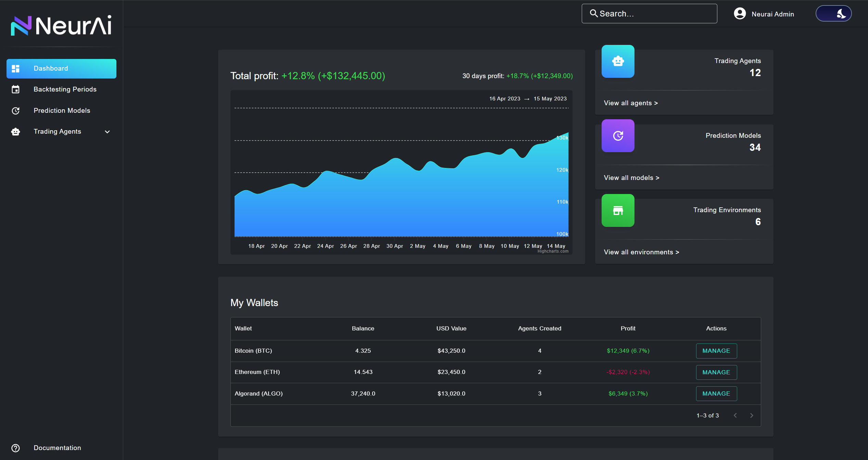Click the blue Trading Agents card icon
This screenshot has width=868, height=460.
618,61
